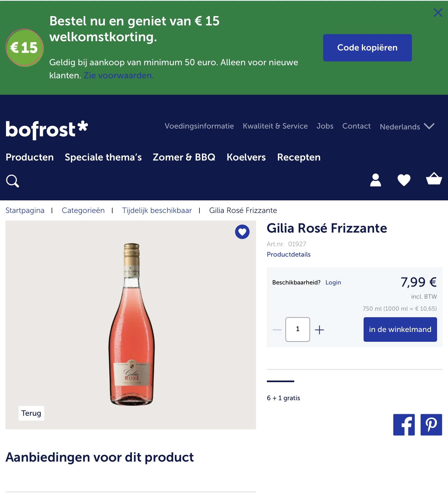The width and height of the screenshot is (448, 496).
Task: Increase quantity with plus button
Action: 319,330
